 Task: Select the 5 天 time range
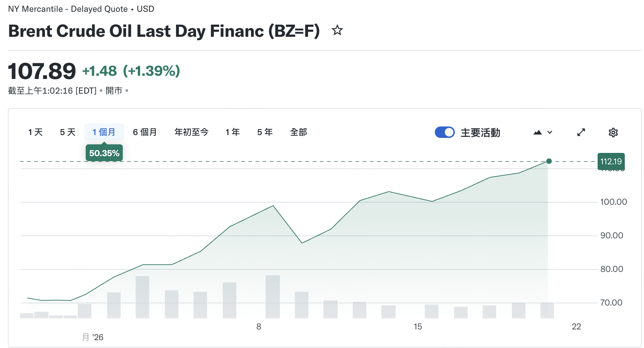click(67, 133)
